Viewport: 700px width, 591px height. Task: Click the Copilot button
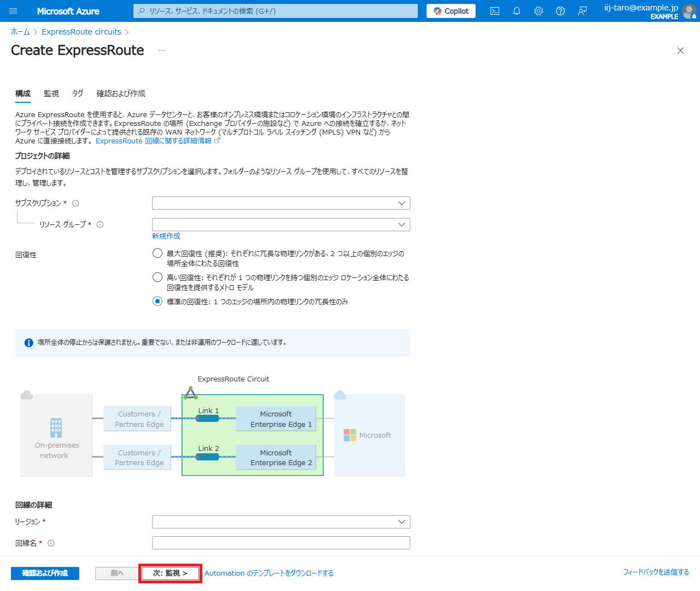click(x=451, y=11)
